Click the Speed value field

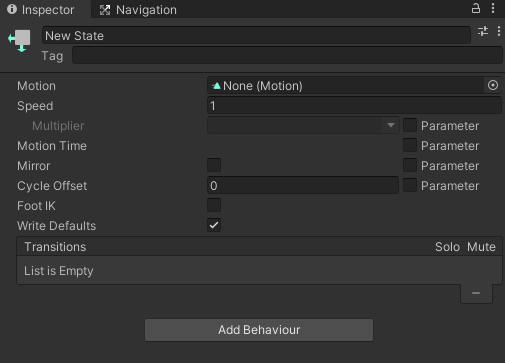point(354,105)
